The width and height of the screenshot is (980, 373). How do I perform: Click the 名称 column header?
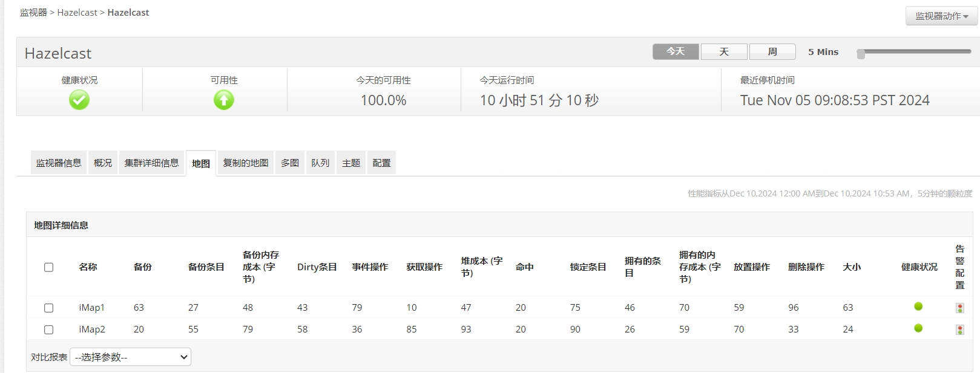pyautogui.click(x=88, y=267)
